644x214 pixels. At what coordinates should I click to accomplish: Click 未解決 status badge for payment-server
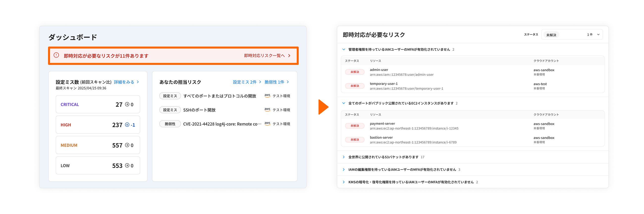(354, 126)
